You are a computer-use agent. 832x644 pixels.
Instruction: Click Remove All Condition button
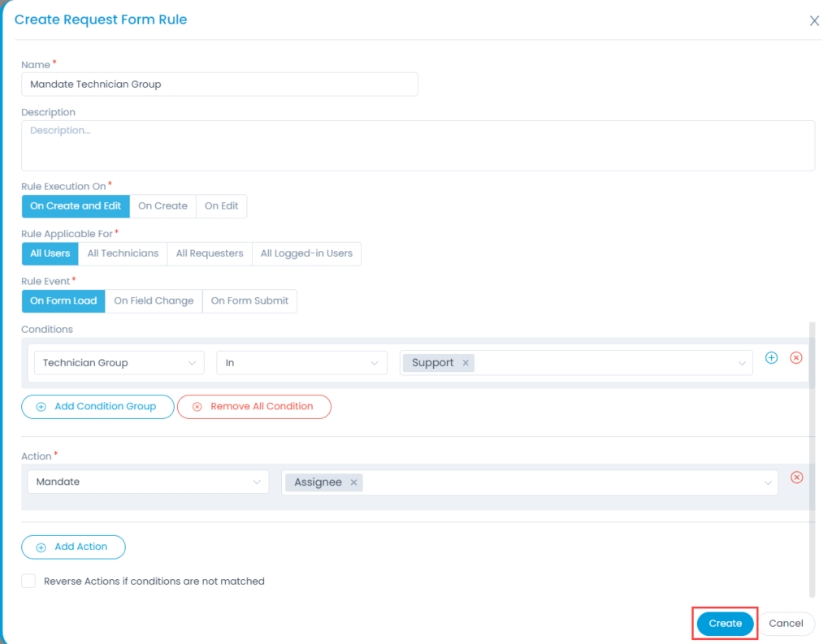tap(254, 407)
